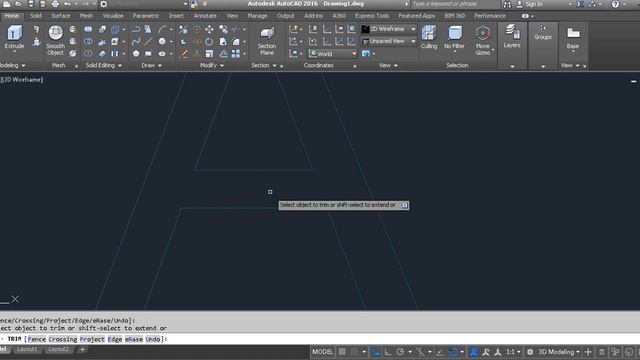Click the Culling selection icon
The height and width of the screenshot is (360, 640).
click(429, 33)
